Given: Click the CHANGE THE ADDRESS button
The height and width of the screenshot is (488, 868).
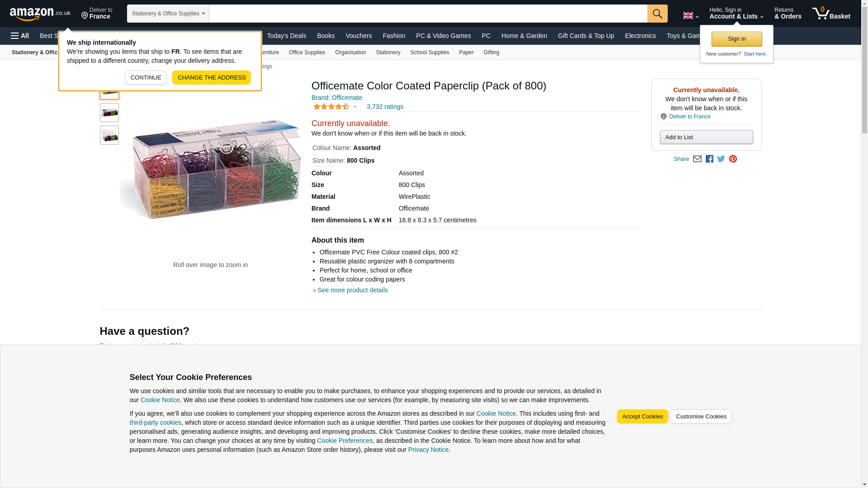Looking at the screenshot, I should [211, 77].
